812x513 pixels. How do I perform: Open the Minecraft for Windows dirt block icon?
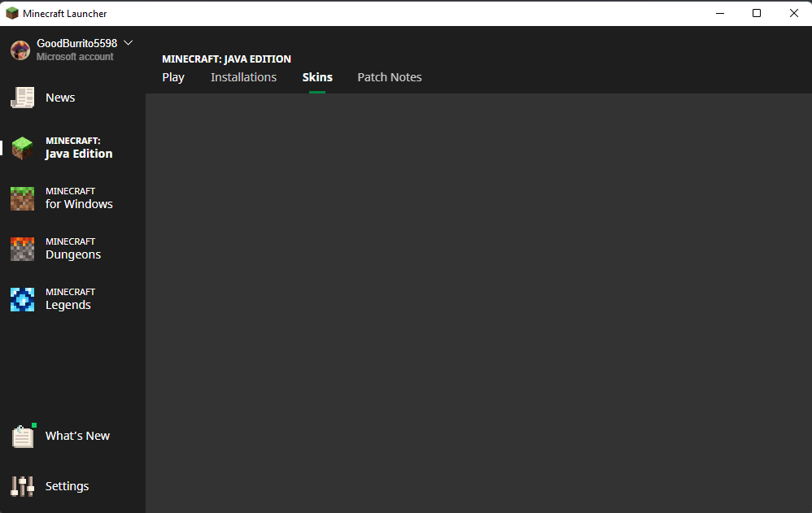pos(22,199)
